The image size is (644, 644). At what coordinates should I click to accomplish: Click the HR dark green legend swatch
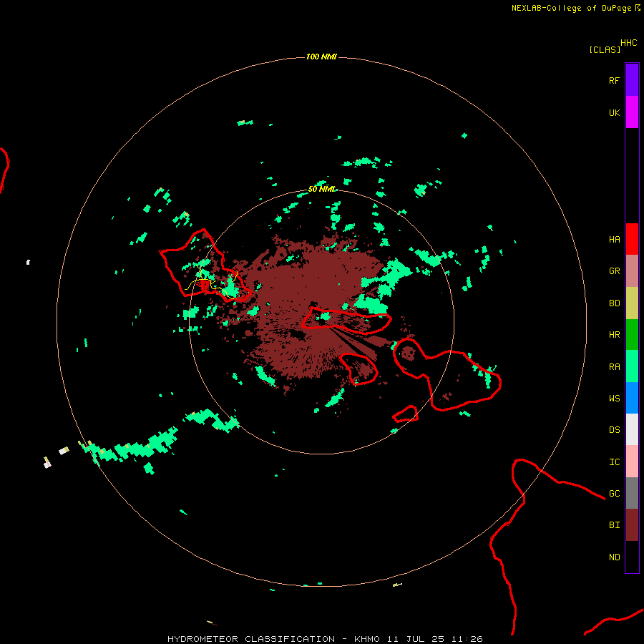(632, 335)
